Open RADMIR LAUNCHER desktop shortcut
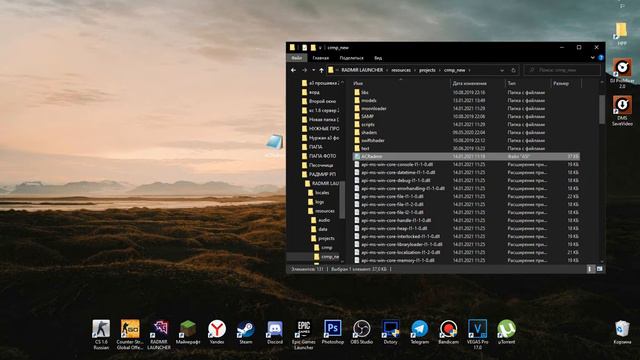This screenshot has height=360, width=640. pos(159,335)
